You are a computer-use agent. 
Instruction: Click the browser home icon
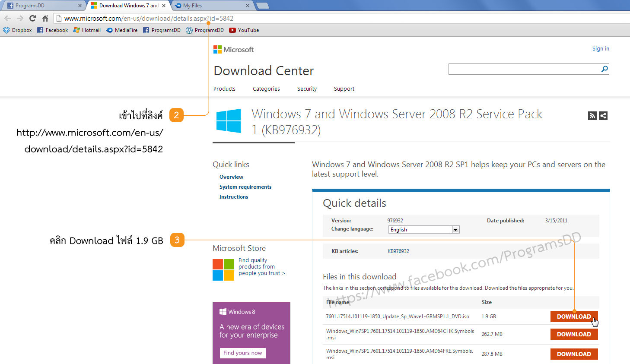tap(45, 18)
